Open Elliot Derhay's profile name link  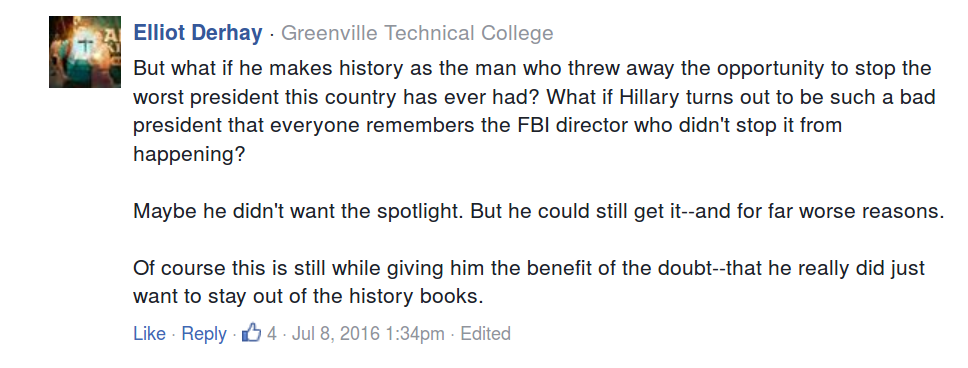coord(198,33)
